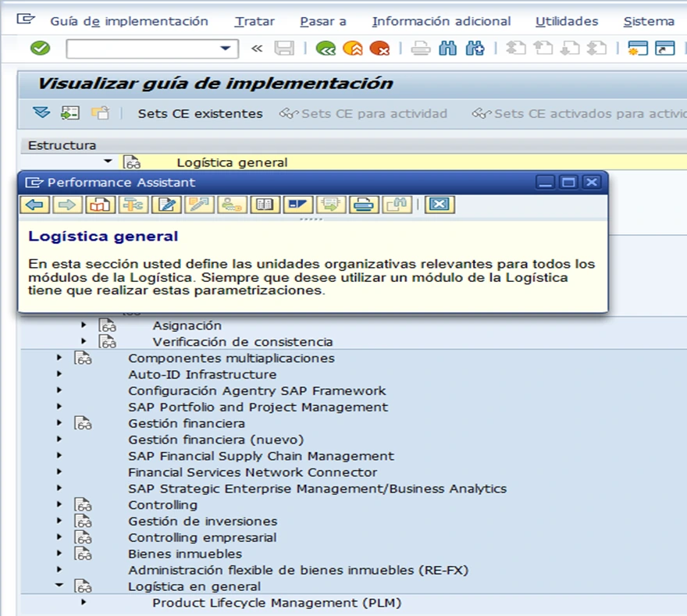The image size is (687, 616).
Task: Open the Sistema menu
Action: 649,21
